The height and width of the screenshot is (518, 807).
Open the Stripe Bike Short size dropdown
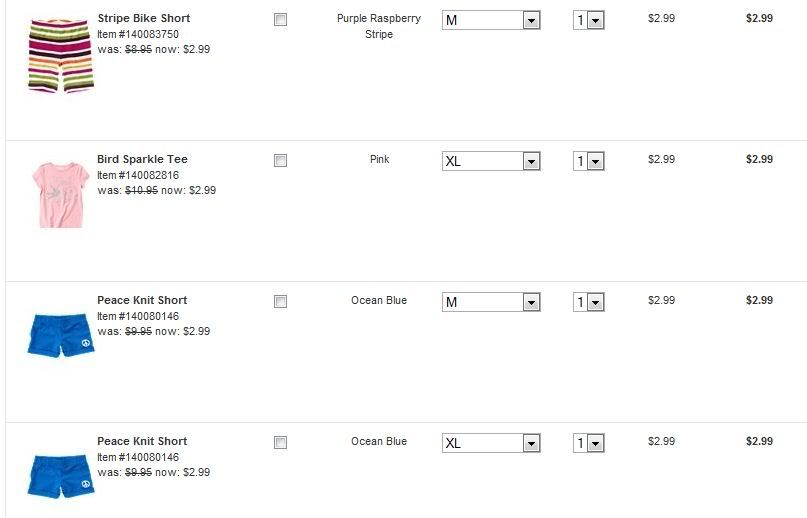491,21
